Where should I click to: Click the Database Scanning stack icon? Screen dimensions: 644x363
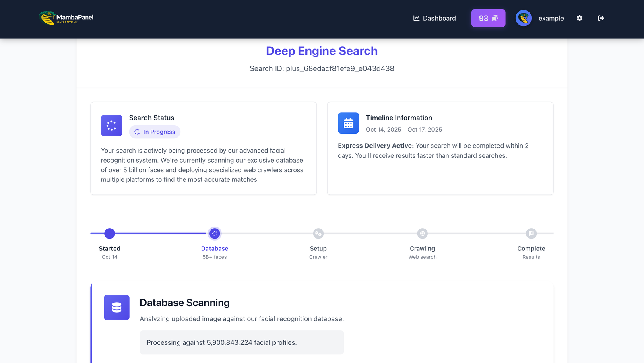[x=116, y=307]
